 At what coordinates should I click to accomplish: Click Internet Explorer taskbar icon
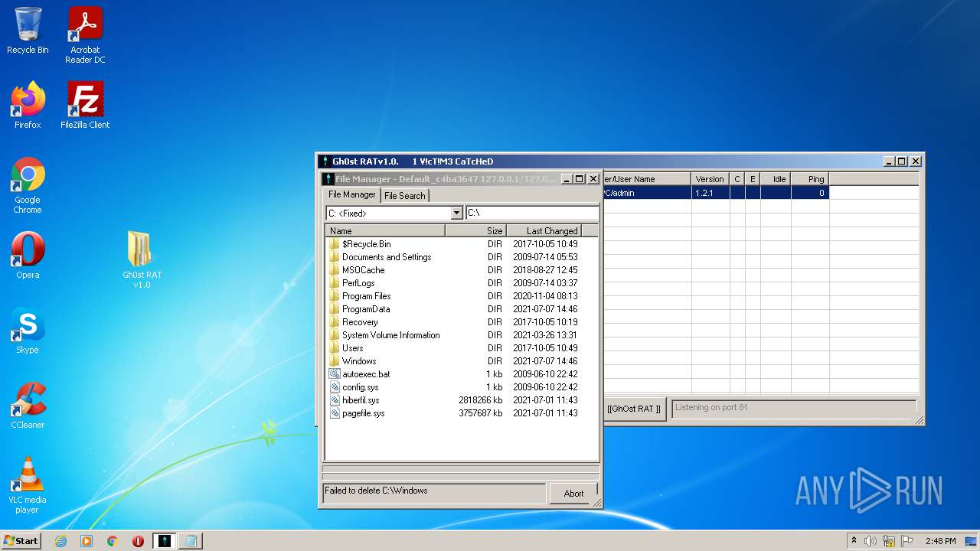[x=60, y=541]
